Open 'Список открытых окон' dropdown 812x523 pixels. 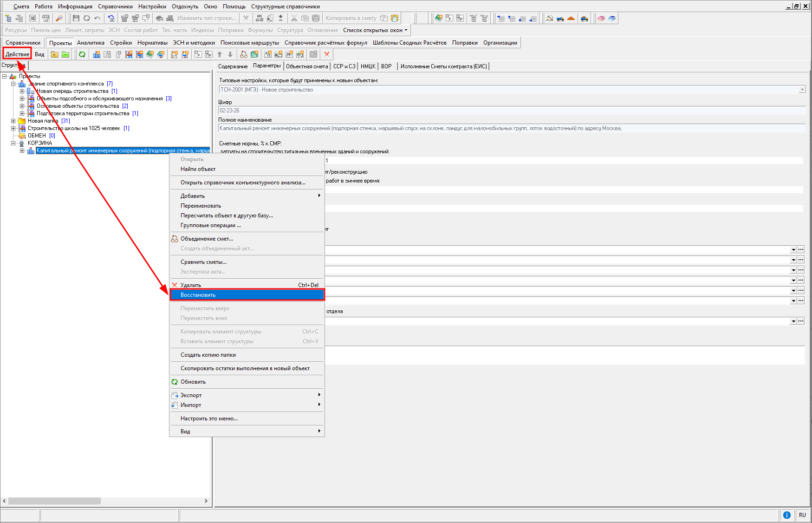375,30
